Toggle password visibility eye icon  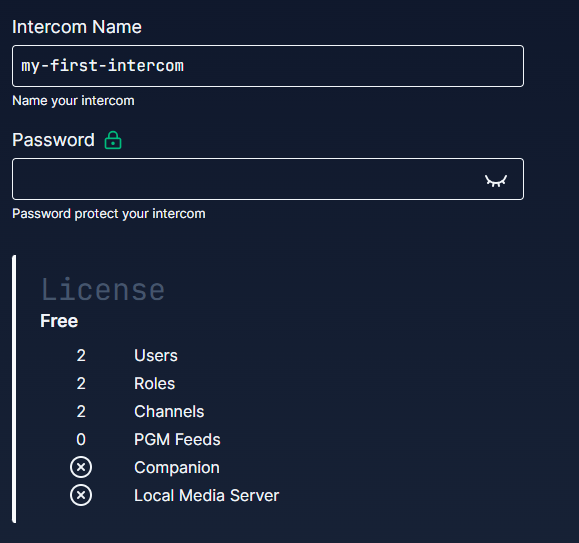pyautogui.click(x=496, y=181)
